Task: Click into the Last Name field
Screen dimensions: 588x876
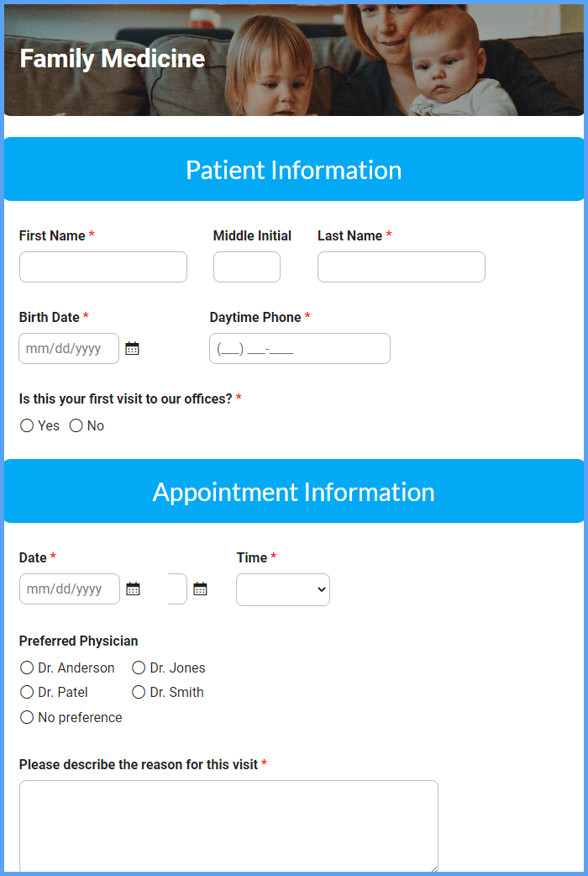Action: [402, 267]
